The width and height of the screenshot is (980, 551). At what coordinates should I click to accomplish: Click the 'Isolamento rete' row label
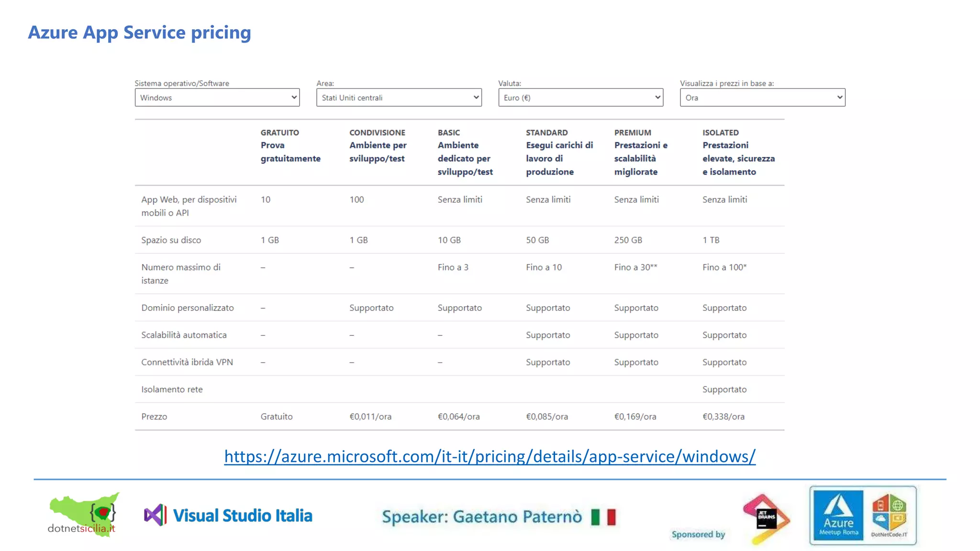coord(172,390)
